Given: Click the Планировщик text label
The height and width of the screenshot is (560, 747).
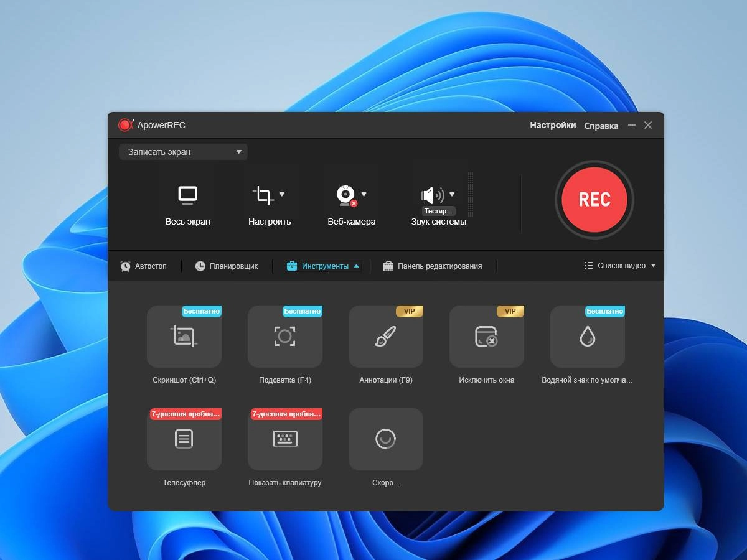Looking at the screenshot, I should pos(233,266).
